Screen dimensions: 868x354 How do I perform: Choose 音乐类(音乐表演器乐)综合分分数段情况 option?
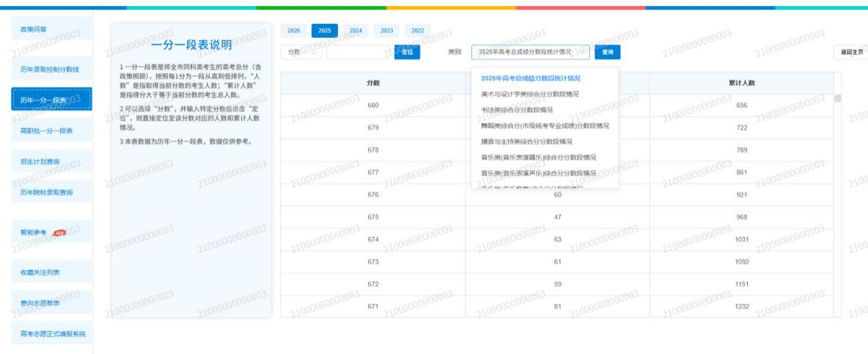(x=538, y=158)
